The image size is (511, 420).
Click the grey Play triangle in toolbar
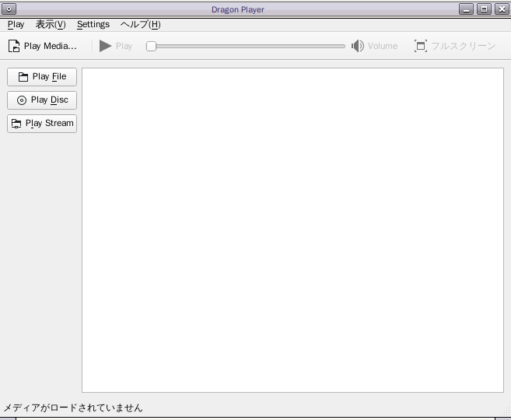coord(105,46)
